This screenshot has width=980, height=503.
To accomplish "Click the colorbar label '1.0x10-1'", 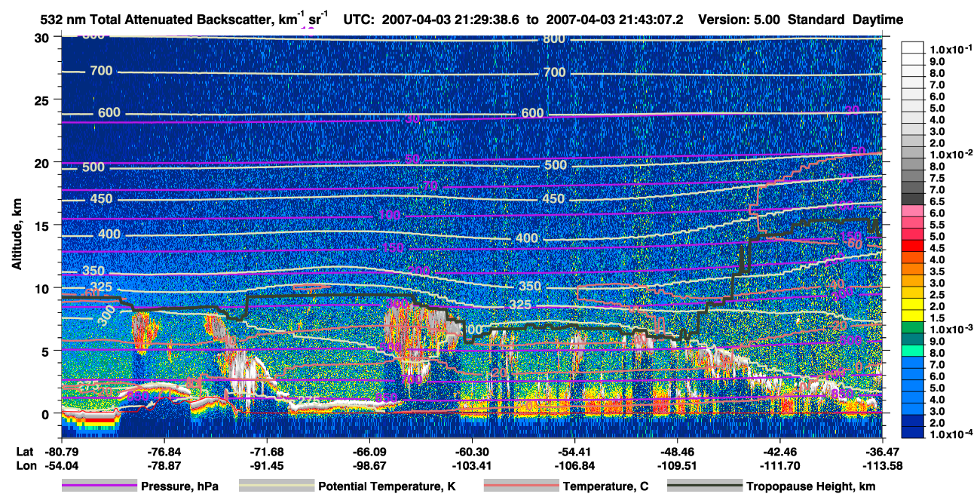I will point(953,48).
